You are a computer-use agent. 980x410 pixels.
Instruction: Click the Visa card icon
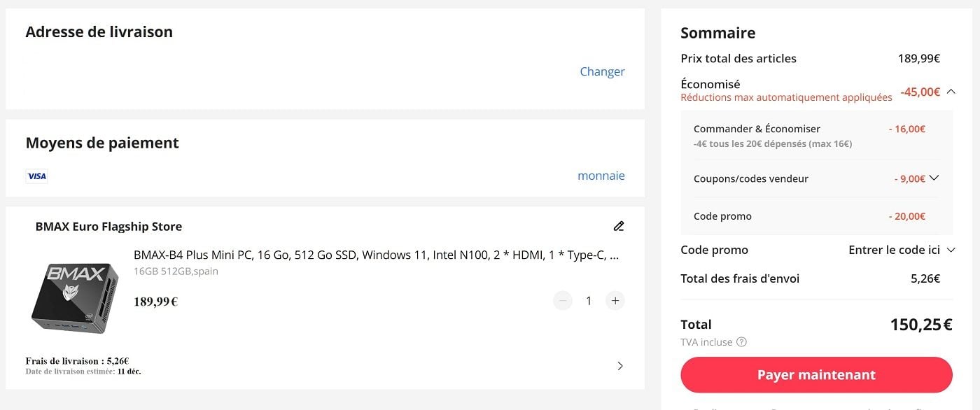point(36,176)
